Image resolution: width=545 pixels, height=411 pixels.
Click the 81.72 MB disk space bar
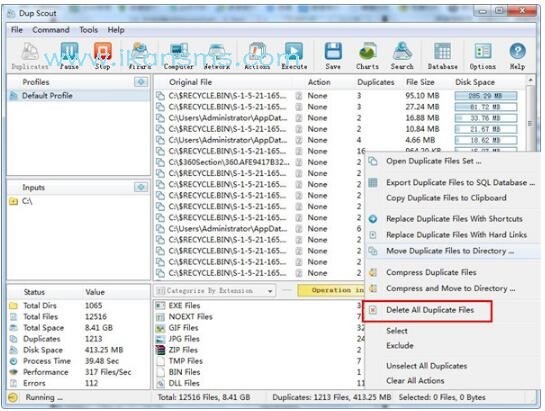486,107
